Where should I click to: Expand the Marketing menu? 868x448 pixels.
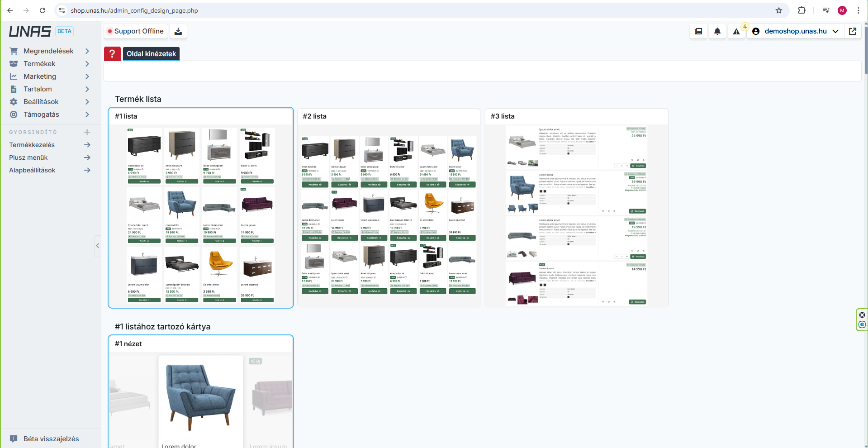pyautogui.click(x=50, y=76)
